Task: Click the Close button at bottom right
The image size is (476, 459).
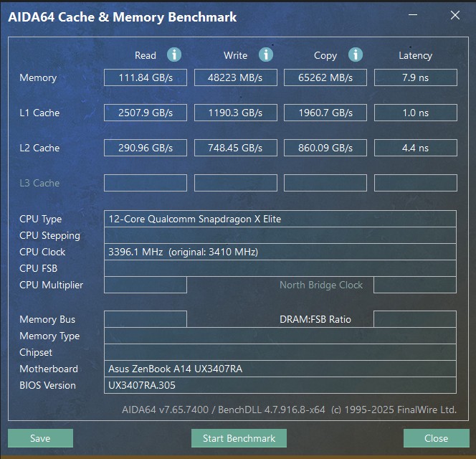Action: click(436, 438)
